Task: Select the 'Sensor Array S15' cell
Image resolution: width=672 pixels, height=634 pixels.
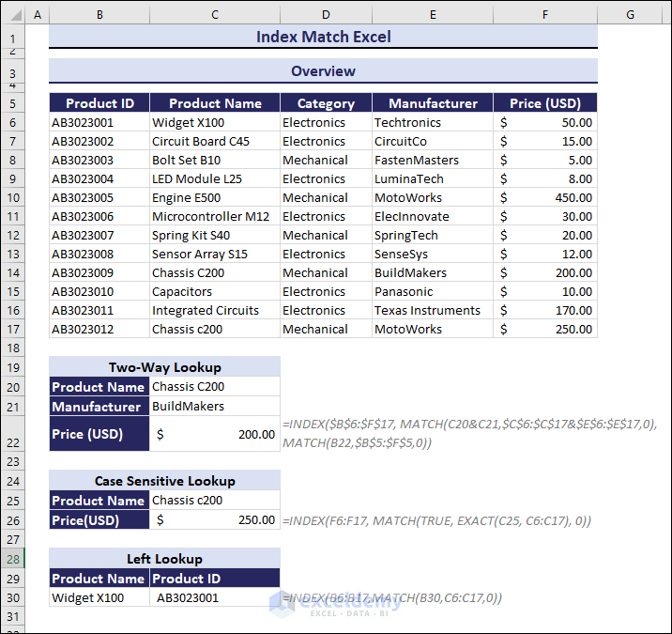Action: click(215, 254)
